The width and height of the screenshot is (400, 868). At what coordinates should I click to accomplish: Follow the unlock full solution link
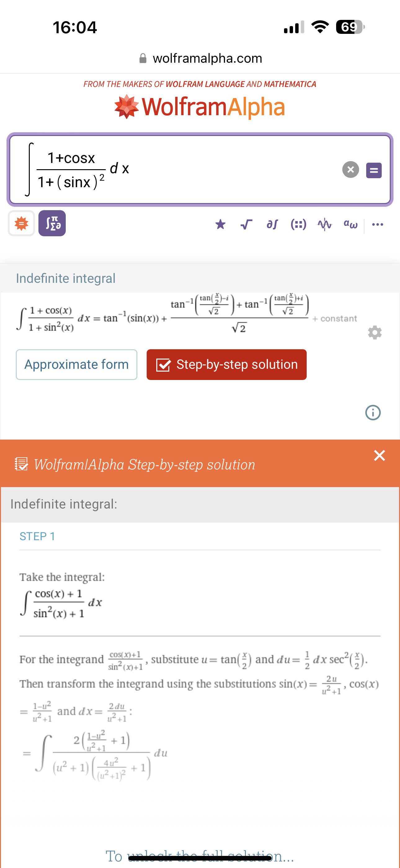(200, 857)
